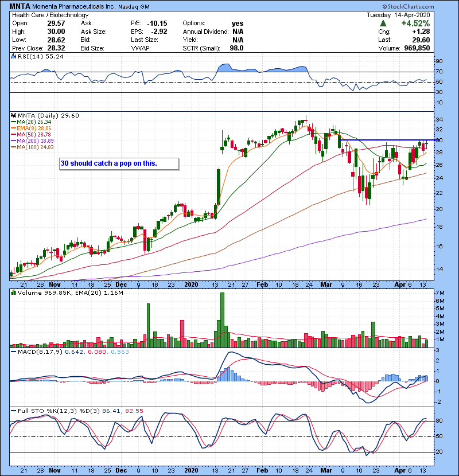Click the Volume 969,850 value in header
Image resolution: width=459 pixels, height=476 pixels.
pos(417,48)
